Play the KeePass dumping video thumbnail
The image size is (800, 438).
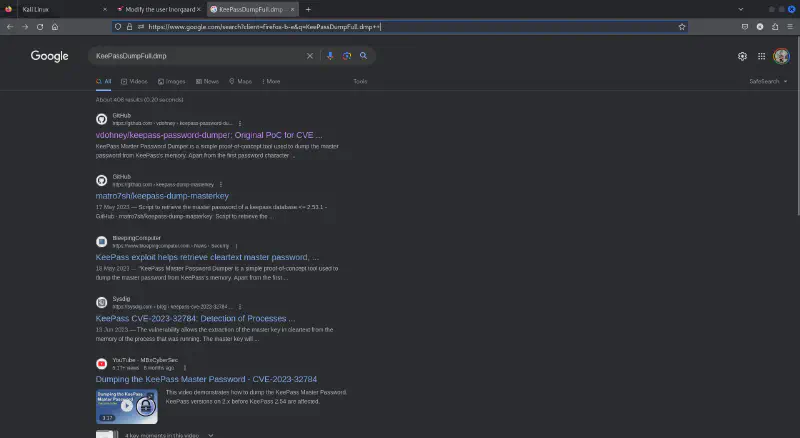[x=127, y=405]
